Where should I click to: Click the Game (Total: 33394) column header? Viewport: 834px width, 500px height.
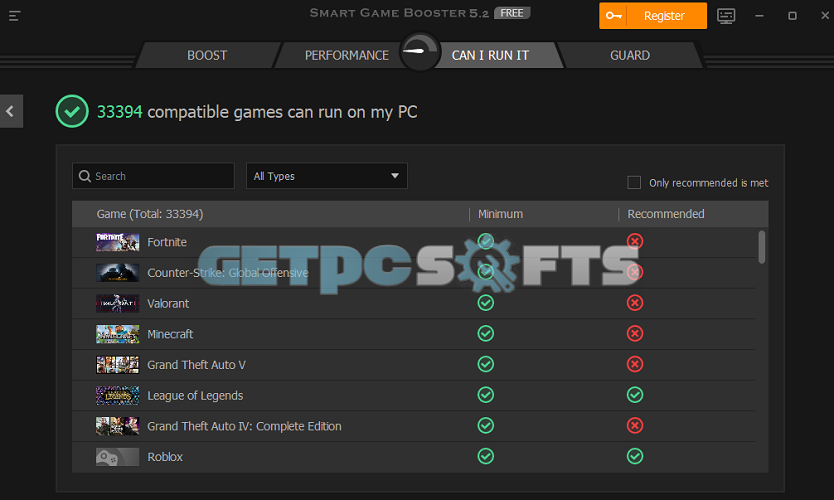point(149,214)
